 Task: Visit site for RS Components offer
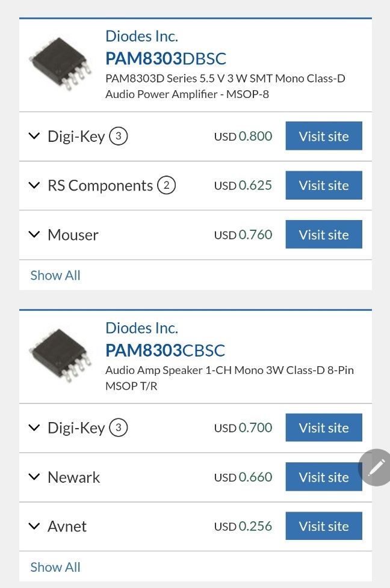324,185
